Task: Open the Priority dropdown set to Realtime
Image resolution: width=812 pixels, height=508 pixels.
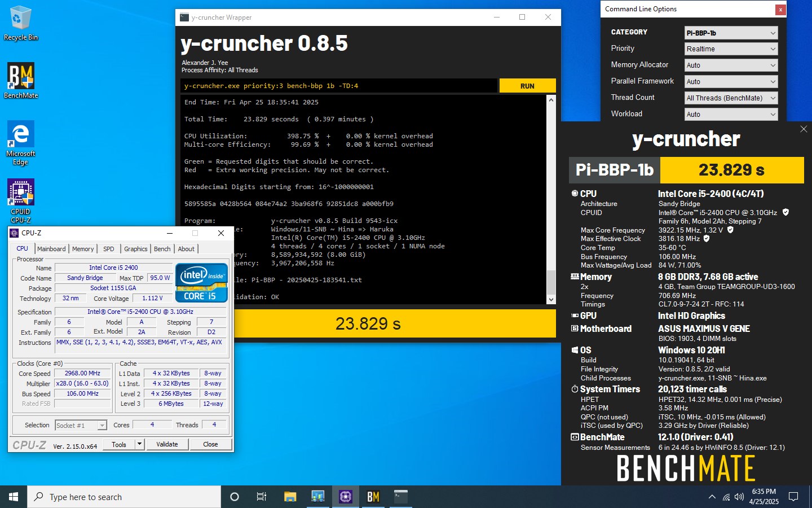Action: click(x=731, y=49)
